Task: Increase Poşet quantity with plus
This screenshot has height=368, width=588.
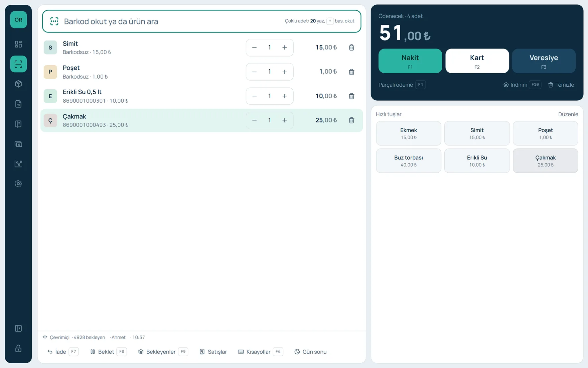Action: pyautogui.click(x=285, y=72)
